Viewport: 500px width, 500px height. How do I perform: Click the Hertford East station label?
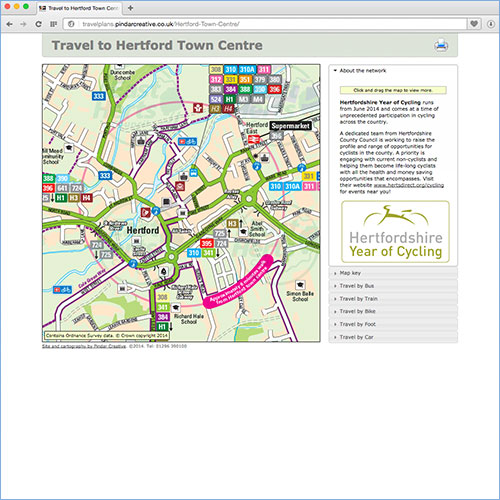pyautogui.click(x=257, y=128)
